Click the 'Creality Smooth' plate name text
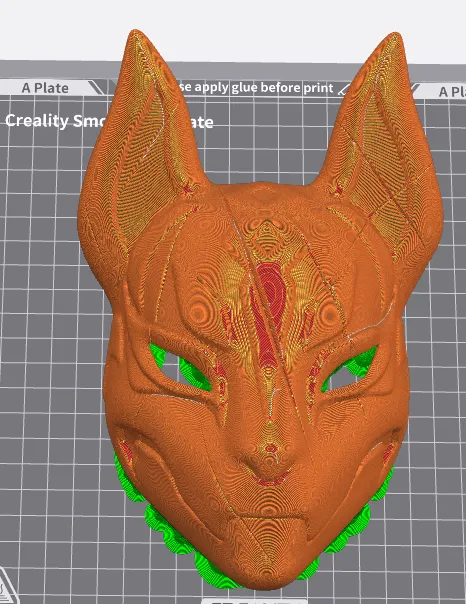466x604 pixels. pos(54,121)
